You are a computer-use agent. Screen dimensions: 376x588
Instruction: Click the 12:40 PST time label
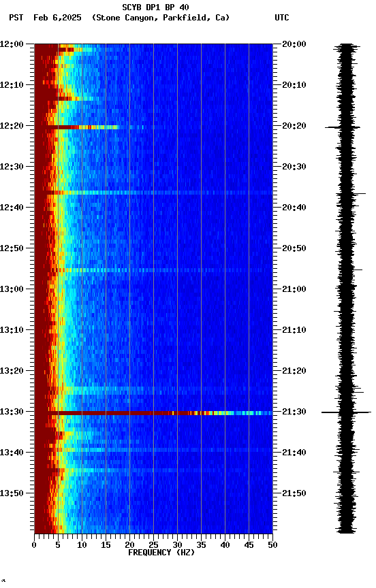pos(12,208)
